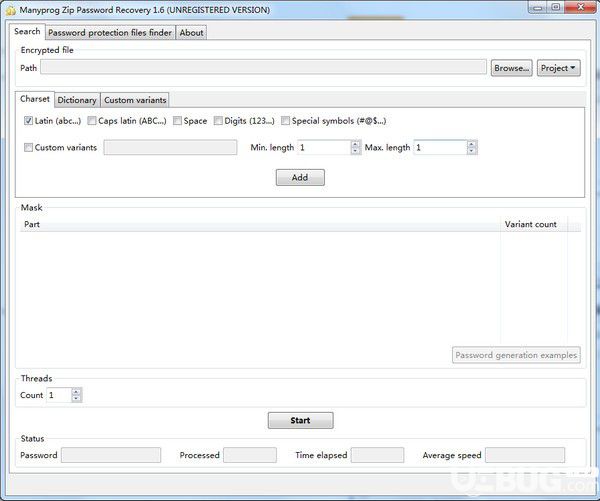Click the Average speed field

click(x=525, y=455)
